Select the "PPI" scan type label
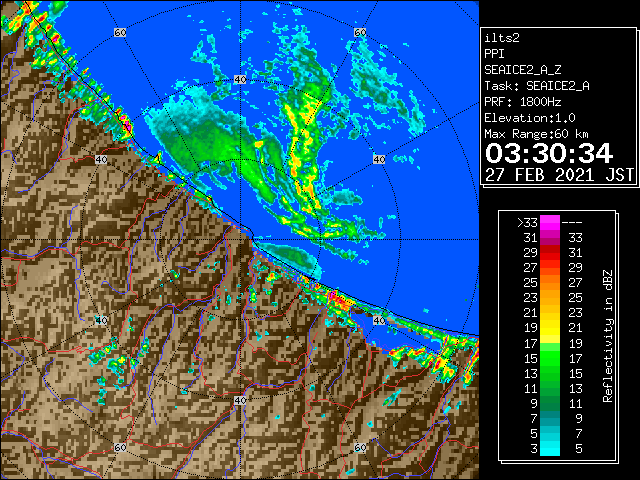The image size is (640, 480). [x=494, y=54]
